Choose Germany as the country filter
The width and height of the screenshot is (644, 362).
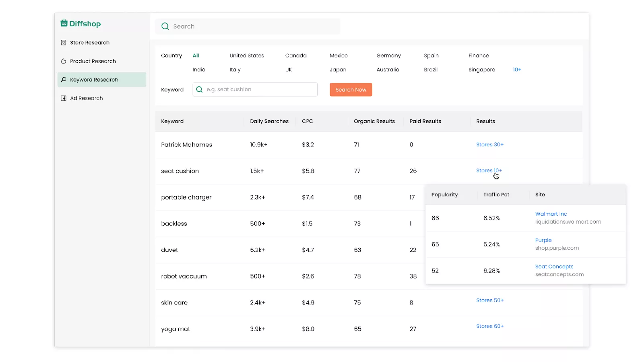[388, 56]
